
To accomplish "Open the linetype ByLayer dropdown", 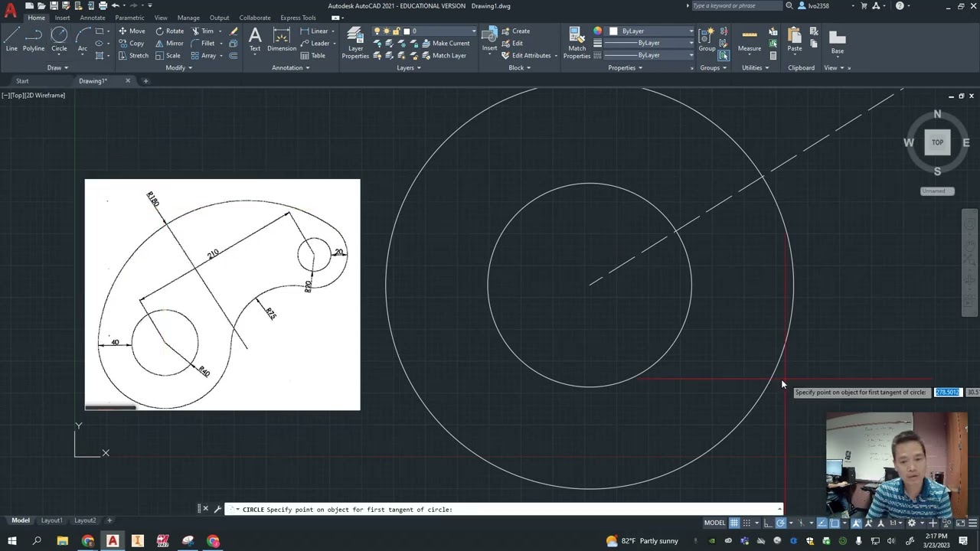I will [649, 55].
